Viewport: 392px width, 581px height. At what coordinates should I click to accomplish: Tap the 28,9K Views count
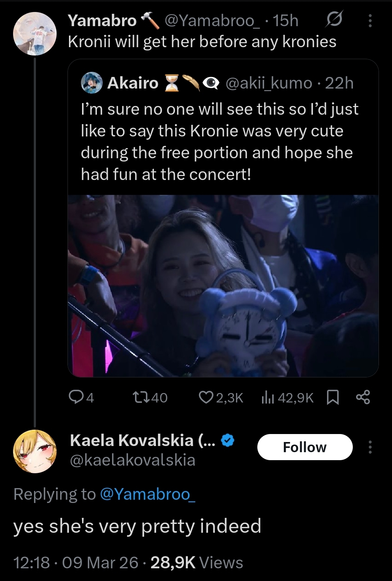coord(196,562)
